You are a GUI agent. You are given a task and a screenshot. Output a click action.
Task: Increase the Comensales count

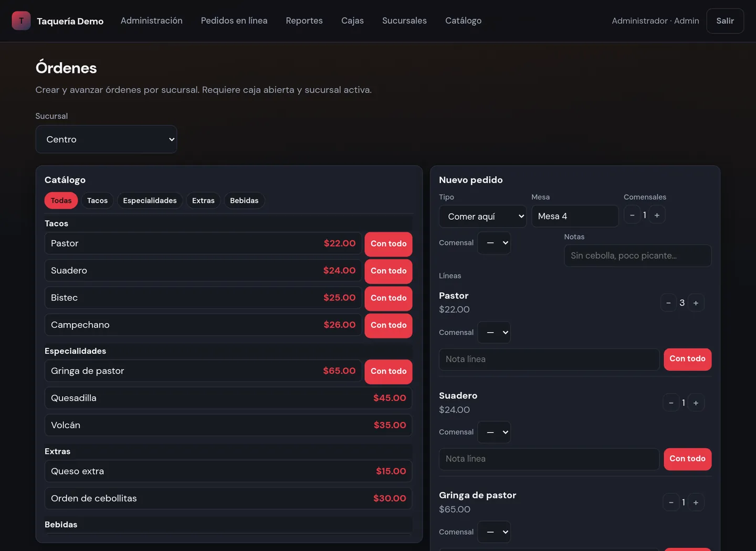pyautogui.click(x=657, y=215)
